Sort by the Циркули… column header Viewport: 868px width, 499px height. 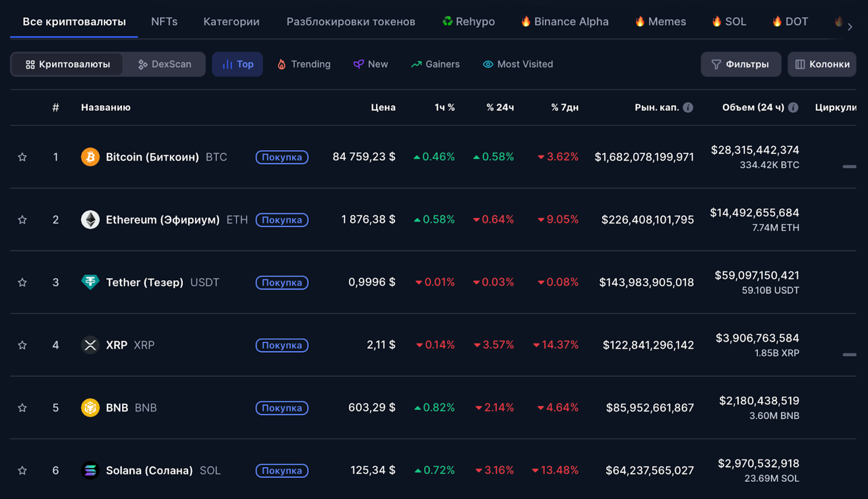[835, 108]
